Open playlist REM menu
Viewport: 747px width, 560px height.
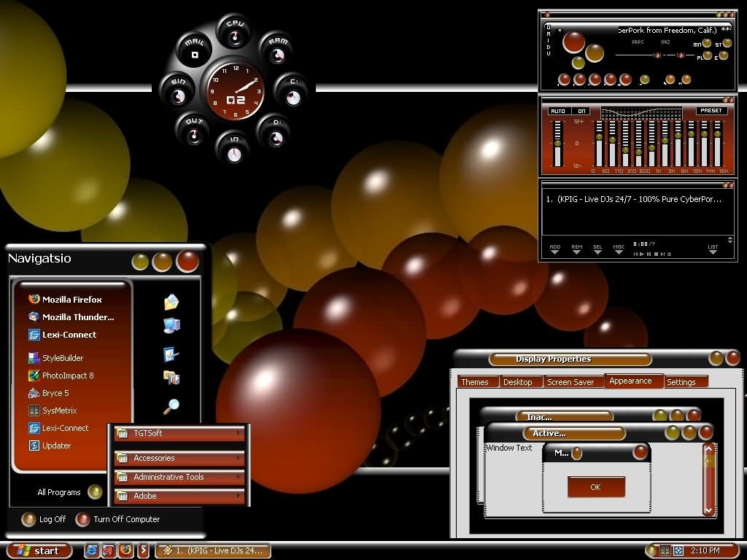pos(576,249)
